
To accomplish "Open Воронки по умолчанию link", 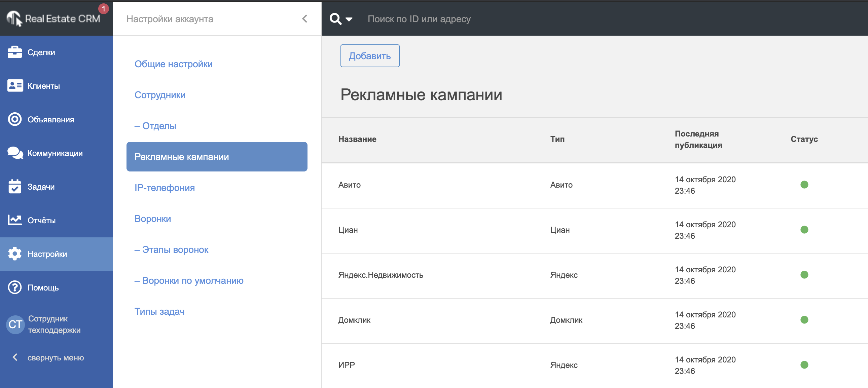I will point(189,280).
